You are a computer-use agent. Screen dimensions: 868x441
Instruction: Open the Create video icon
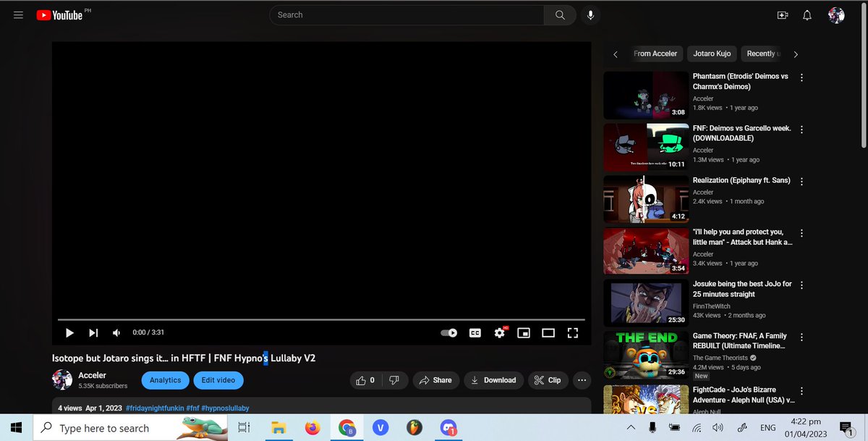pos(782,15)
